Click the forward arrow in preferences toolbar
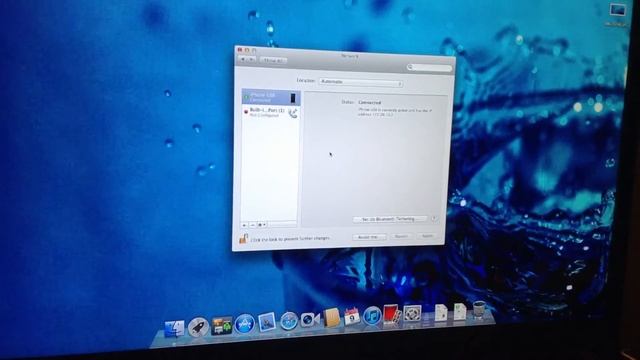Image resolution: width=640 pixels, height=360 pixels. point(252,60)
